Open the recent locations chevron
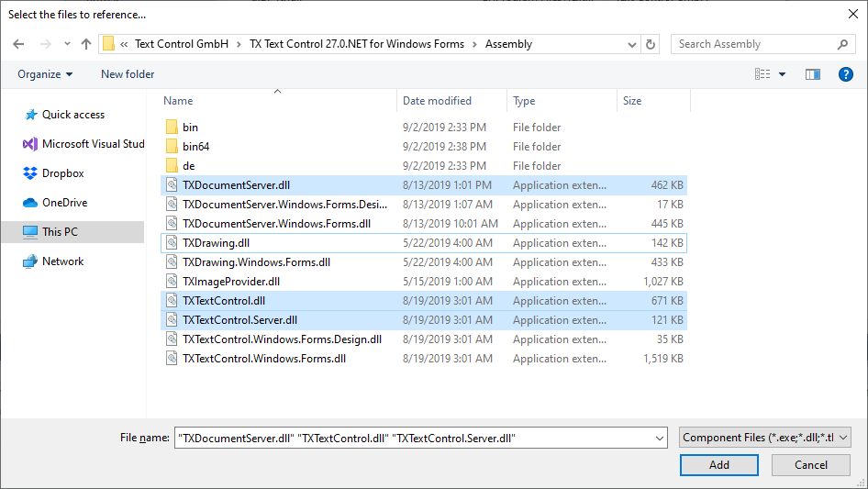 (67, 44)
